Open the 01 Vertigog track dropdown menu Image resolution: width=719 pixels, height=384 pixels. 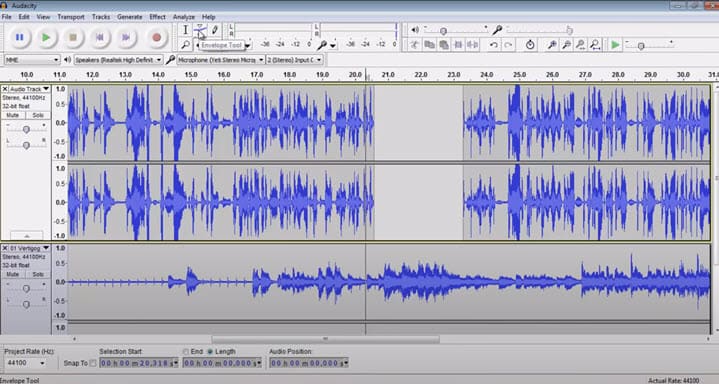[30, 248]
